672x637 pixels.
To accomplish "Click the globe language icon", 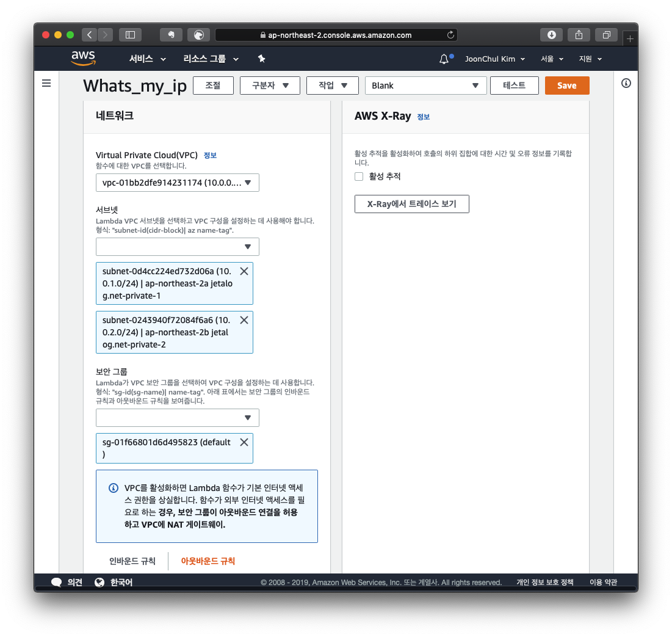I will point(99,582).
